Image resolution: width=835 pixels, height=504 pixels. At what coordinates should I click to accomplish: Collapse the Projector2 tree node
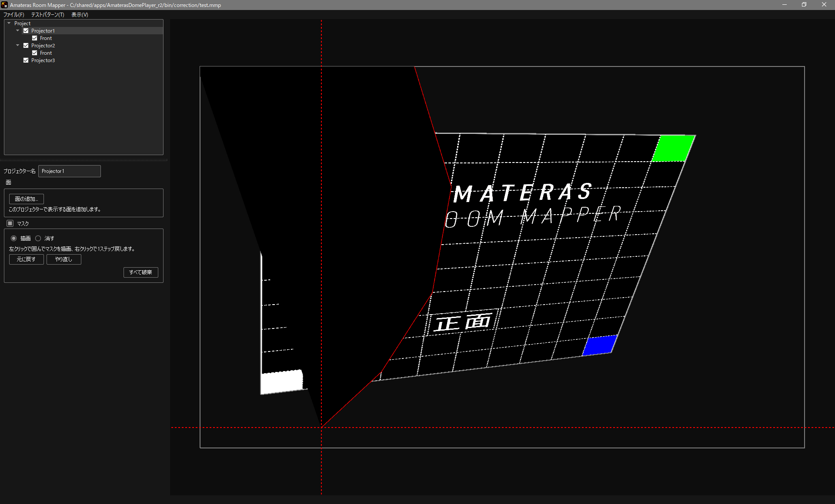18,46
